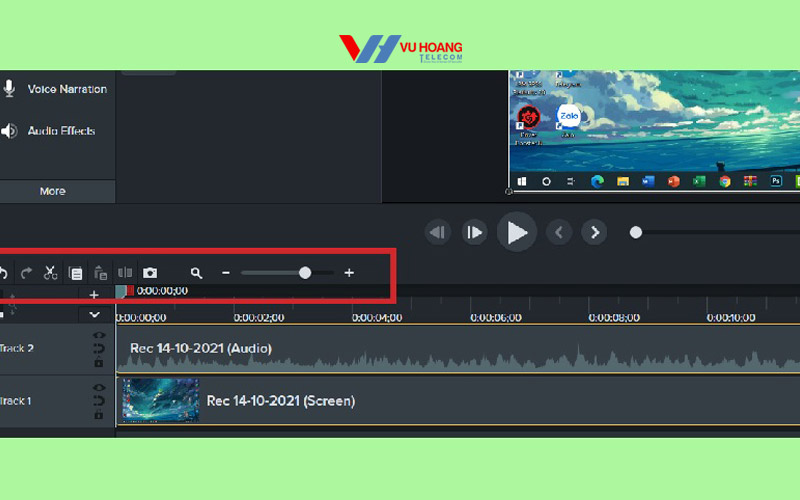Image resolution: width=800 pixels, height=500 pixels.
Task: Click the Cortana circle icon in the preview canvas
Action: click(546, 182)
